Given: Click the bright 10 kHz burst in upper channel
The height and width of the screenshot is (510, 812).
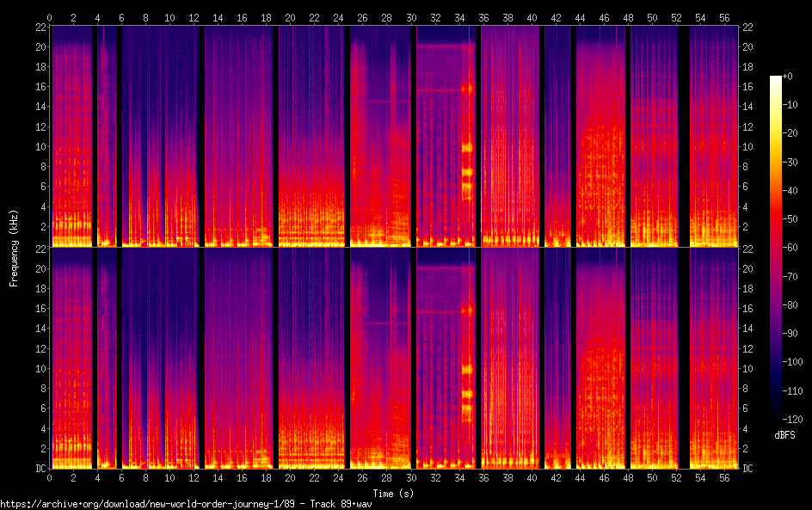Looking at the screenshot, I should [x=467, y=147].
